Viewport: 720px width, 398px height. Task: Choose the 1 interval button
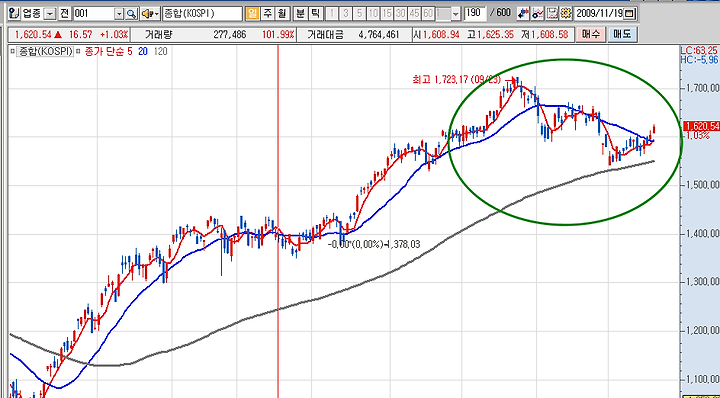point(332,14)
